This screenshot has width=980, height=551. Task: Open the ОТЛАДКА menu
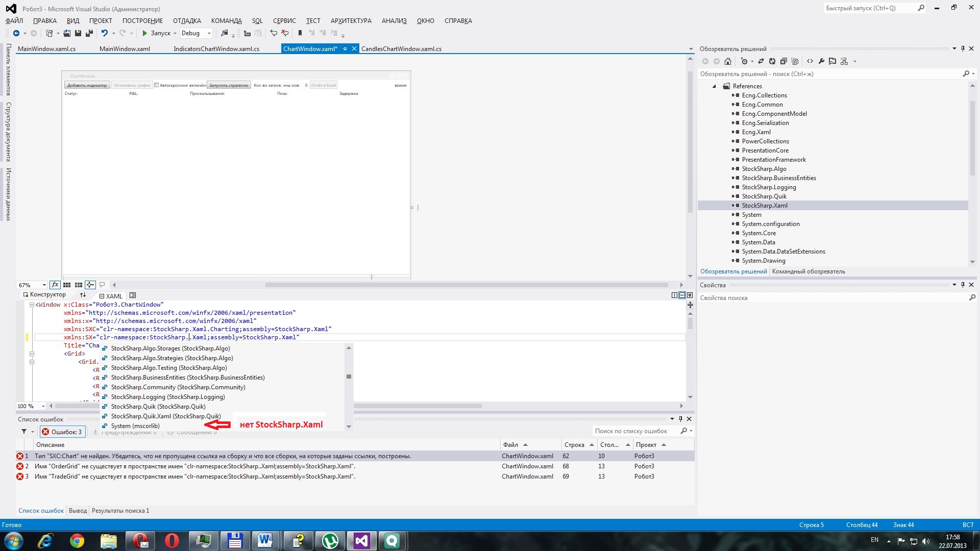click(187, 21)
